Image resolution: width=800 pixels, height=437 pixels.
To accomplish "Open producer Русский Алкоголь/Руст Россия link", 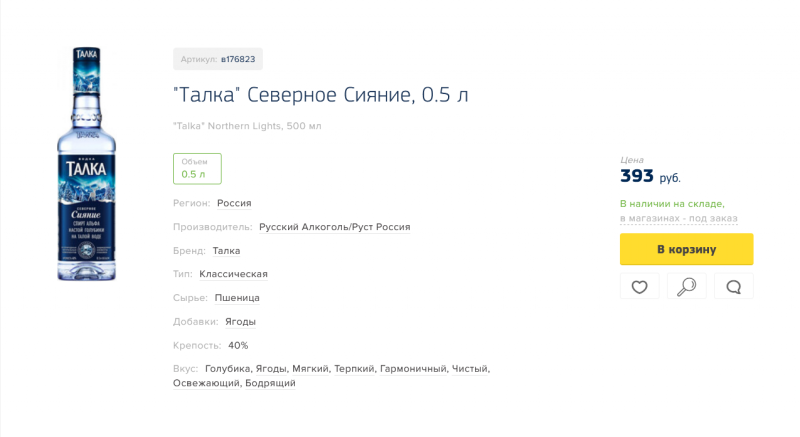I will coord(334,227).
